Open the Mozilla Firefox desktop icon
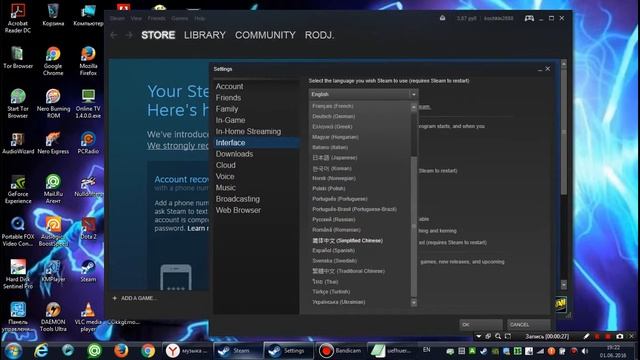This screenshot has width=640, height=360. (x=88, y=61)
